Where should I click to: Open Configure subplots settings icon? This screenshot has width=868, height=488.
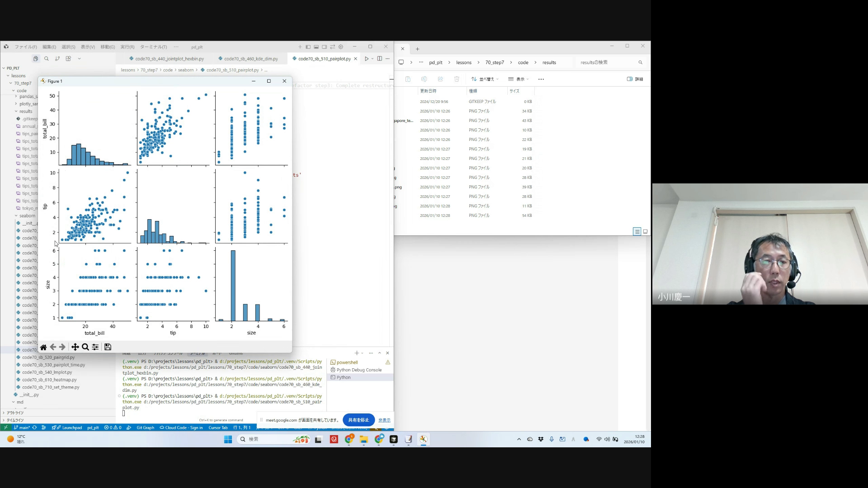coord(95,347)
